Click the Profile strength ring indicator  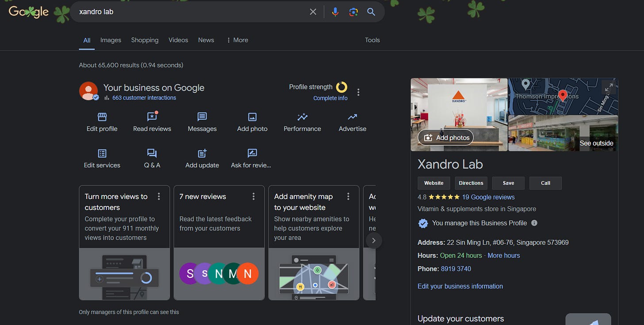point(341,87)
